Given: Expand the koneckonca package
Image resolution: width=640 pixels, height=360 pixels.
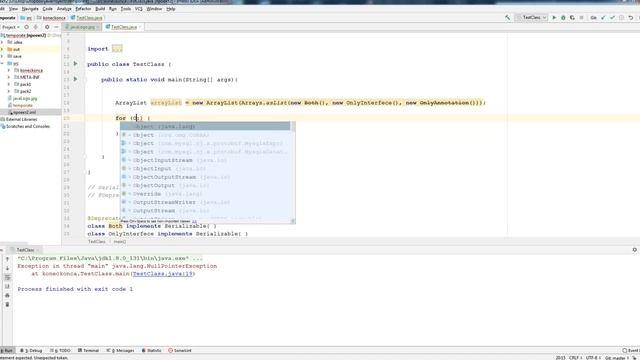Looking at the screenshot, I should point(9,70).
